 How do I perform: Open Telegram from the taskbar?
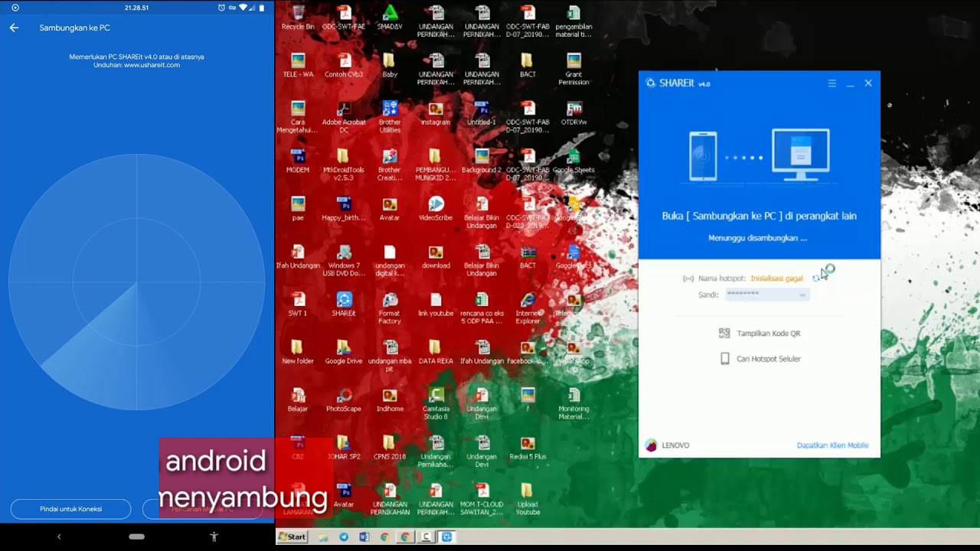point(343,537)
